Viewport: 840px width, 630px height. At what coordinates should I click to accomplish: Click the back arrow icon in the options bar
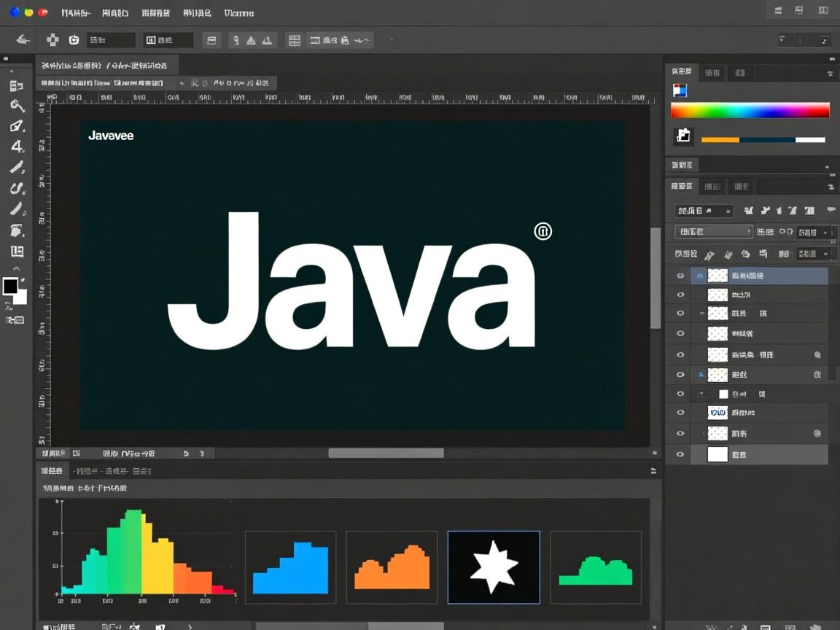click(23, 40)
